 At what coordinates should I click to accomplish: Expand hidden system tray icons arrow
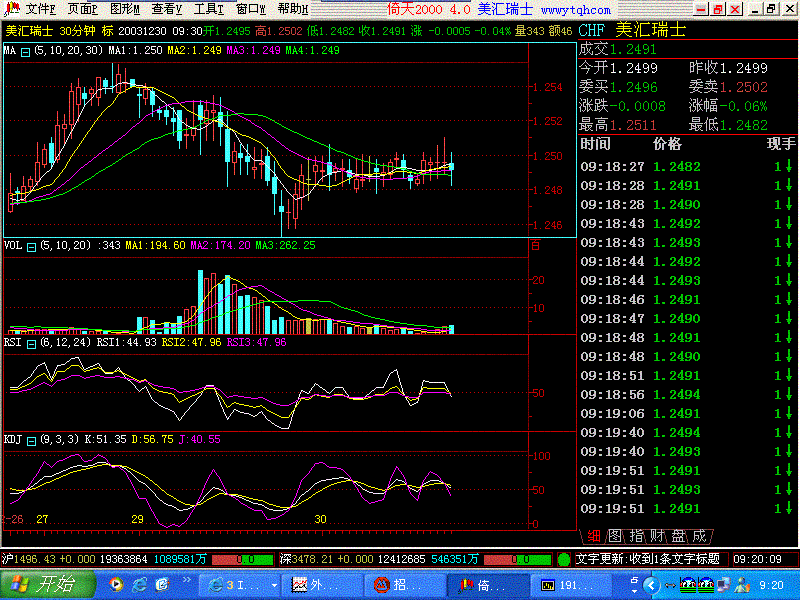[x=651, y=585]
